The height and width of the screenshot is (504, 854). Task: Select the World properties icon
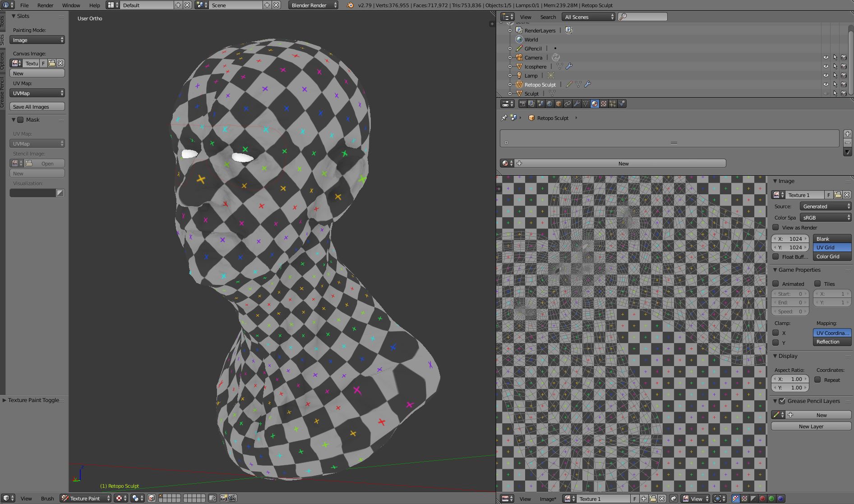pos(550,104)
